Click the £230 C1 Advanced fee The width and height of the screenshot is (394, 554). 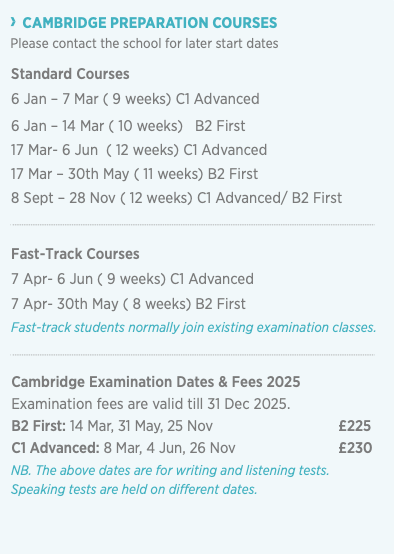[355, 448]
